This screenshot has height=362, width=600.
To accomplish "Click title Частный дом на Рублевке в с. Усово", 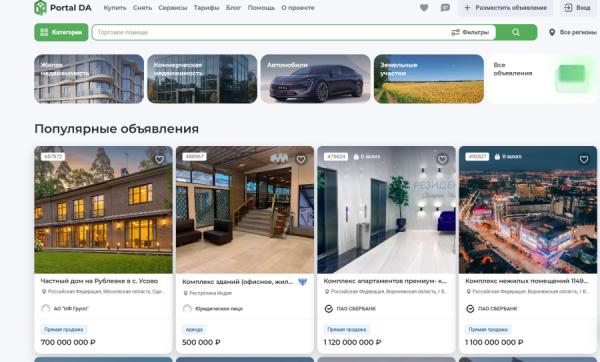I will (99, 281).
